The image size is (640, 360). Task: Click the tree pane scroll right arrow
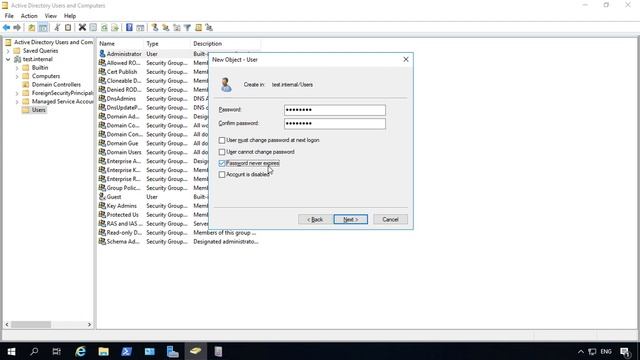89,324
